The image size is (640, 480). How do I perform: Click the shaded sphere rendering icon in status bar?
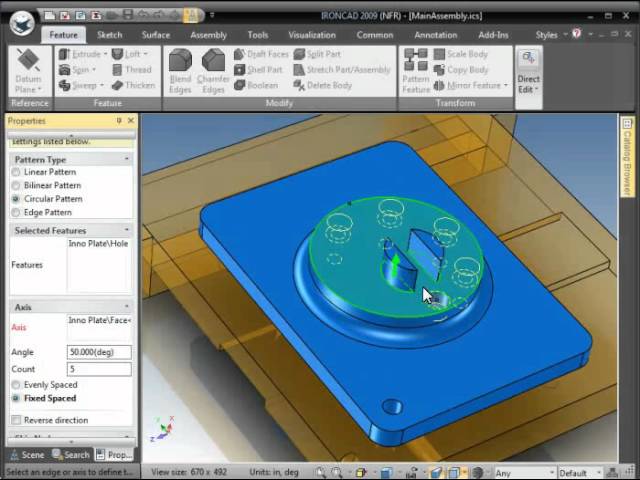(477, 472)
